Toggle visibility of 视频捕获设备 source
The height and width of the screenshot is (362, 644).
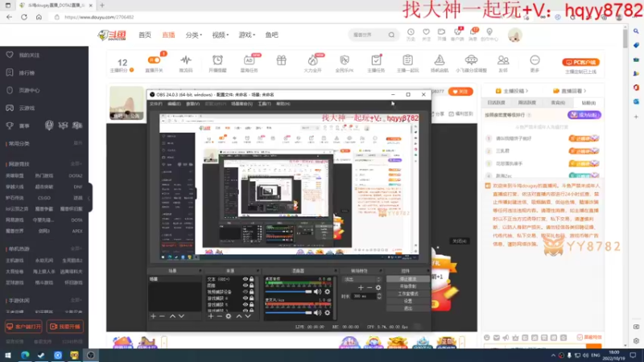pyautogui.click(x=246, y=292)
